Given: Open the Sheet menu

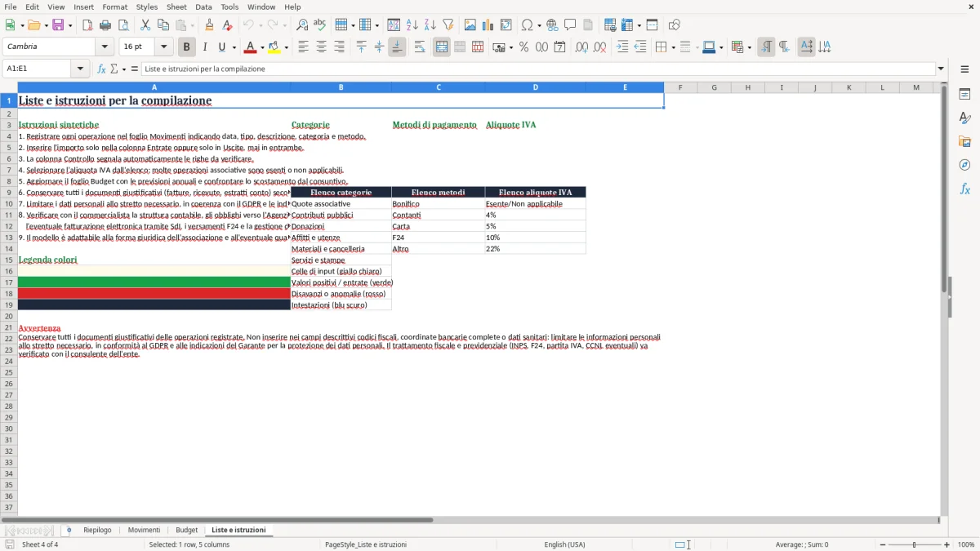Looking at the screenshot, I should [x=176, y=7].
